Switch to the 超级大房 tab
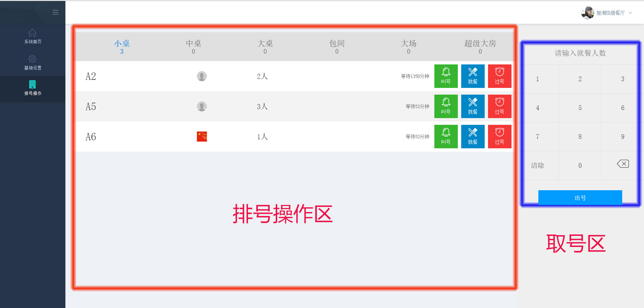 480,47
